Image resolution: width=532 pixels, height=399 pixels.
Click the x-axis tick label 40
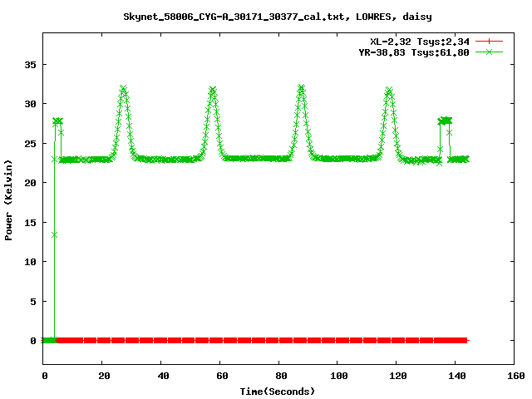click(163, 376)
